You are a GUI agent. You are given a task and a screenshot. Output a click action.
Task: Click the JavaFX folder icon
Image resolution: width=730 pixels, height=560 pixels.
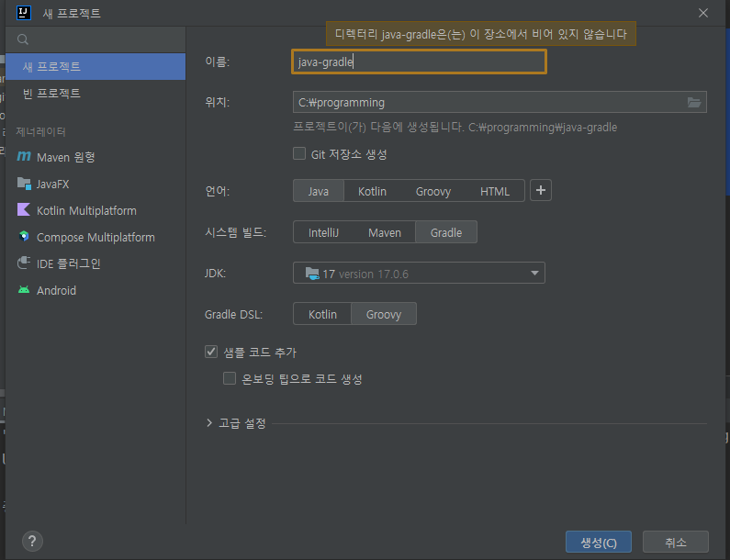24,184
